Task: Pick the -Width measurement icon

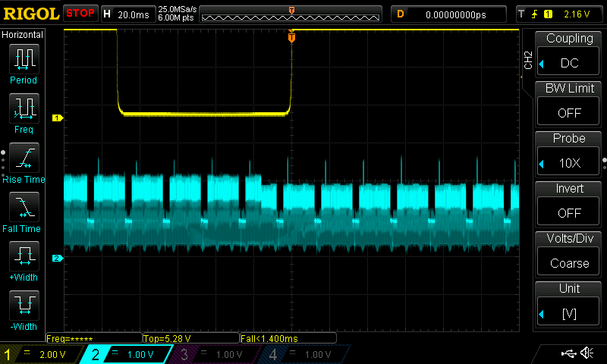Action: (24, 306)
